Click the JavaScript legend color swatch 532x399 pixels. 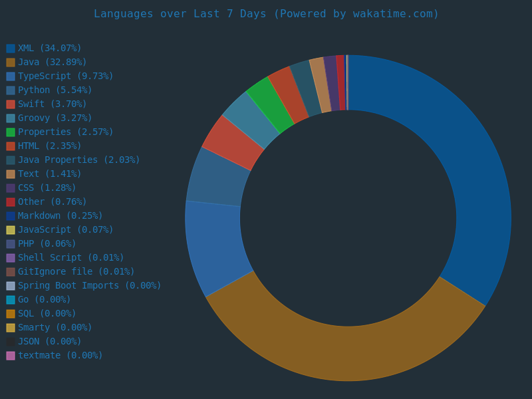(11, 230)
